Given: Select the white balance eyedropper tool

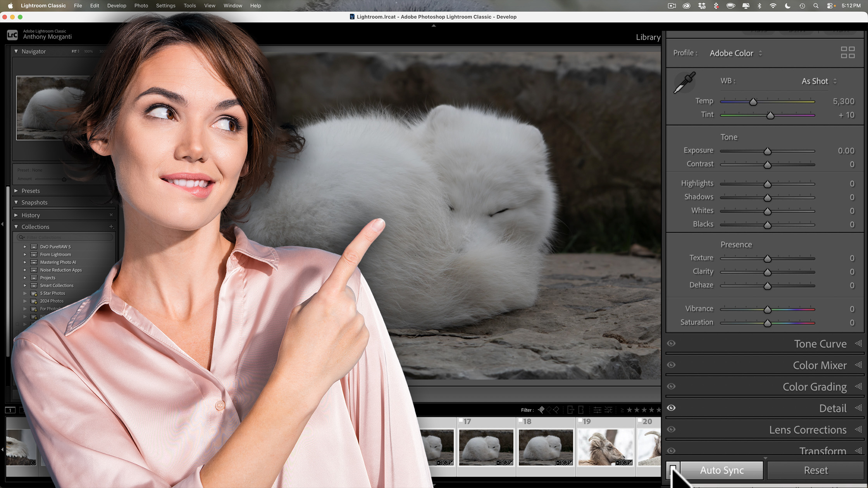Looking at the screenshot, I should [x=685, y=82].
